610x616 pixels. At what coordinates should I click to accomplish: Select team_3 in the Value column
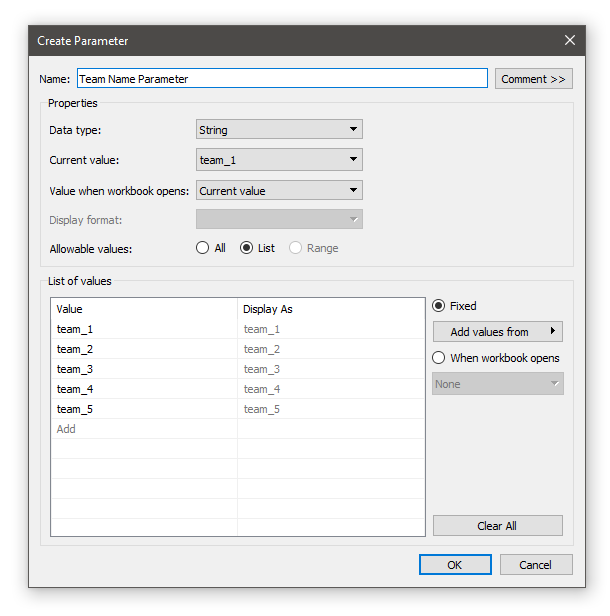point(144,369)
